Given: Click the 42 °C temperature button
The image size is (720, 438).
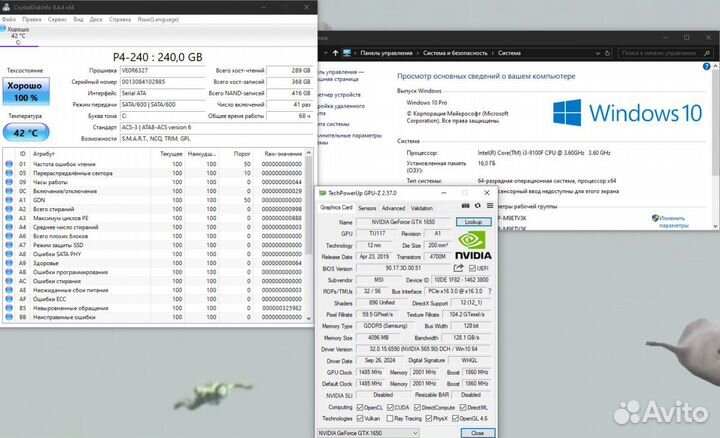Looking at the screenshot, I should click(x=26, y=133).
